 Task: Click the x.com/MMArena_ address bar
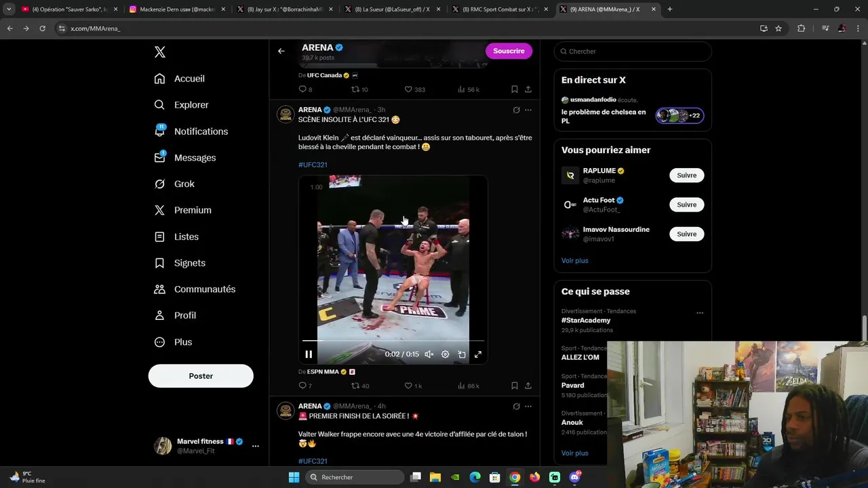[x=407, y=28]
